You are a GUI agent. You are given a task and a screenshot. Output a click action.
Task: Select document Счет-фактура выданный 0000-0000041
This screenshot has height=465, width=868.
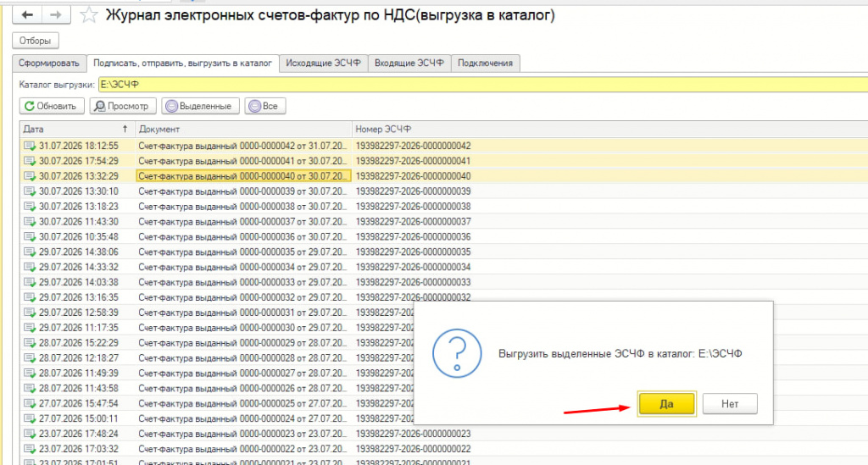[x=243, y=161]
